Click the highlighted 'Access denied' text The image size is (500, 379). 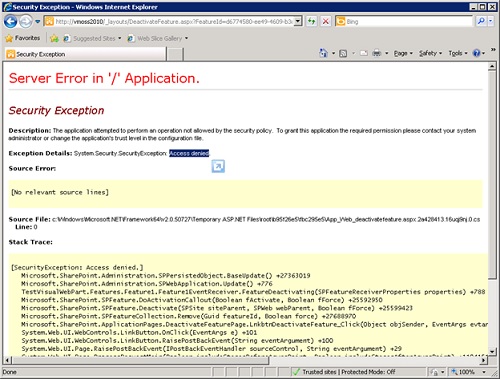[189, 153]
